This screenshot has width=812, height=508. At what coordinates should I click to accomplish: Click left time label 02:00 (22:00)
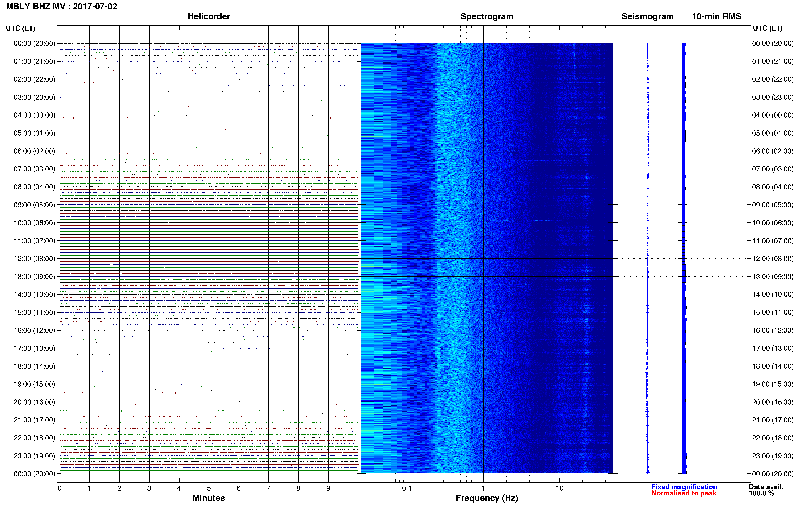(x=34, y=79)
